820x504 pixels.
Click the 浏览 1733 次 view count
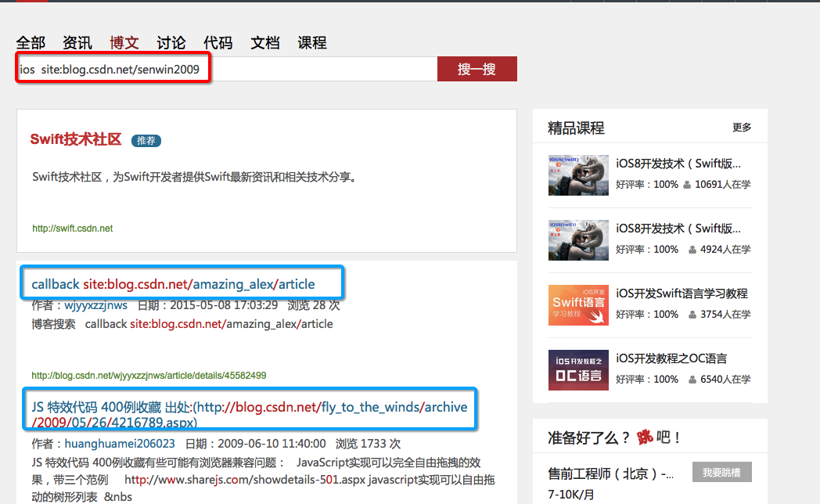[x=369, y=444]
